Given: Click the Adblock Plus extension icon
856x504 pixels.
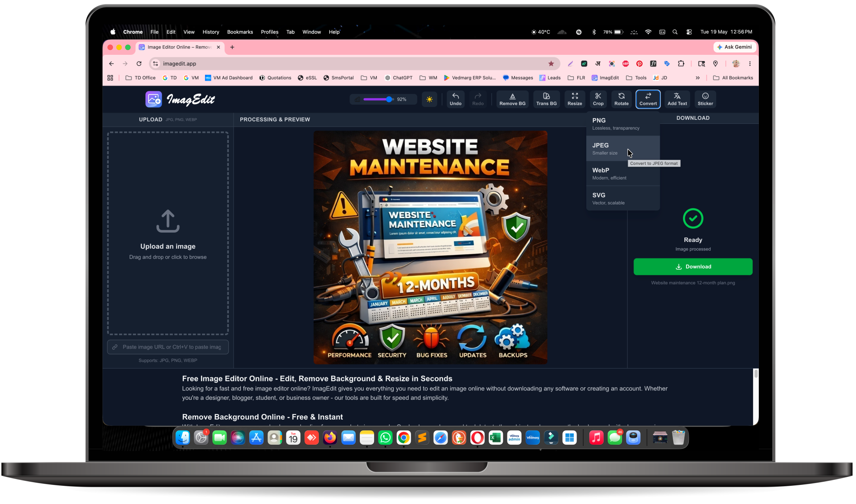Looking at the screenshot, I should click(x=626, y=64).
